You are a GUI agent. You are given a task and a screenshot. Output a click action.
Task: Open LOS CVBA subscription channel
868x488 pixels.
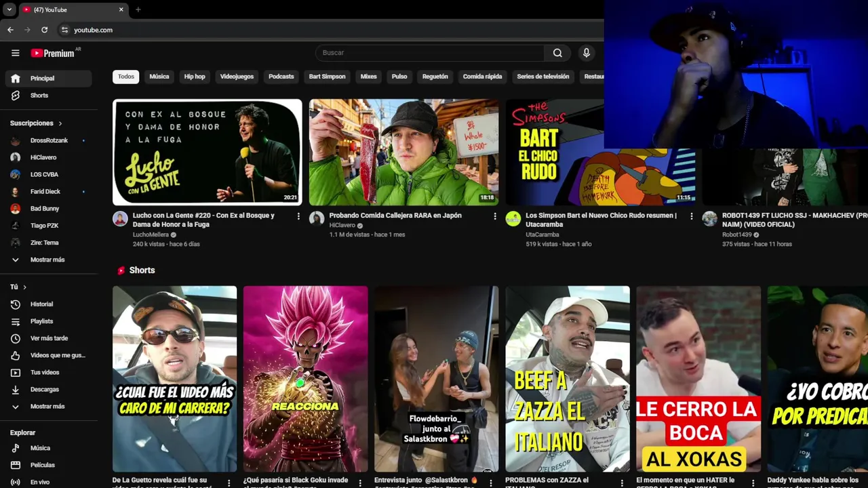click(47, 174)
